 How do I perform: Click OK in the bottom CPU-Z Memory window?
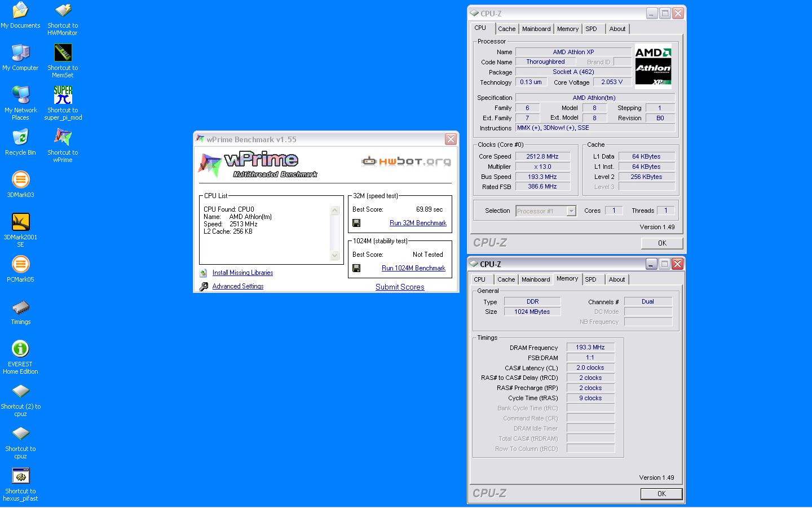tap(661, 494)
